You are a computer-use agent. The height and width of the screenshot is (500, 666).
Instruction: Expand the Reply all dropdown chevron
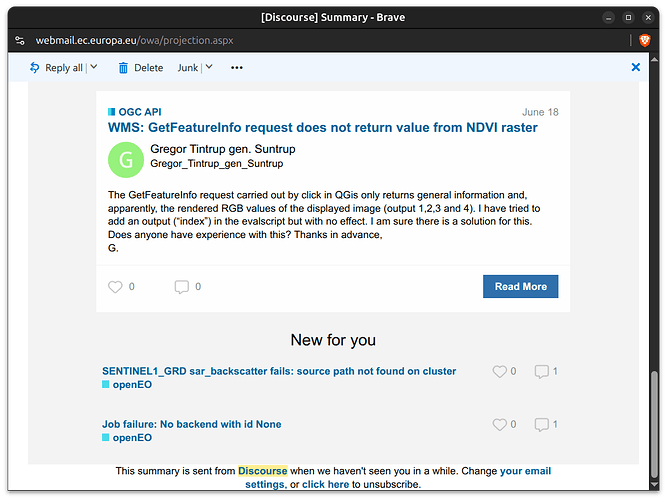pyautogui.click(x=94, y=67)
